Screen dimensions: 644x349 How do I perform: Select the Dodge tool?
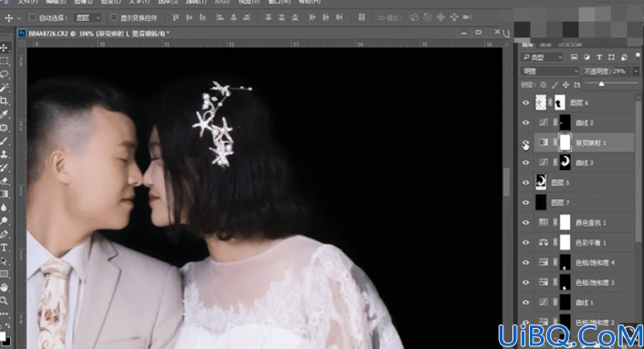coord(4,221)
